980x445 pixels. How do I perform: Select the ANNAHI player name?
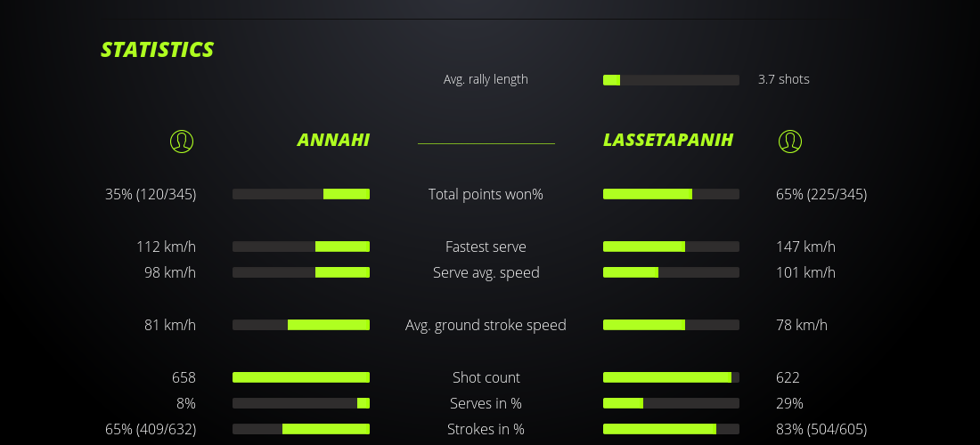(333, 141)
